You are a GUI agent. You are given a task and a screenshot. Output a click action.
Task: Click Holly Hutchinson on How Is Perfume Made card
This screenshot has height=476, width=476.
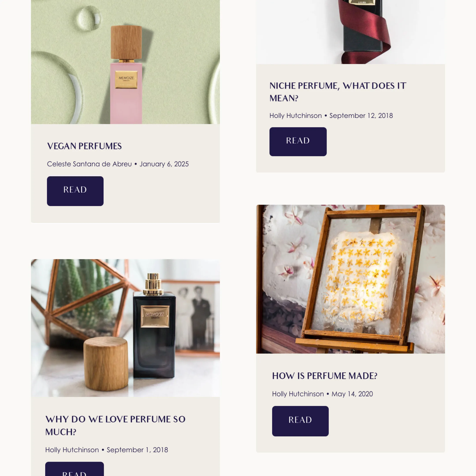(x=298, y=394)
